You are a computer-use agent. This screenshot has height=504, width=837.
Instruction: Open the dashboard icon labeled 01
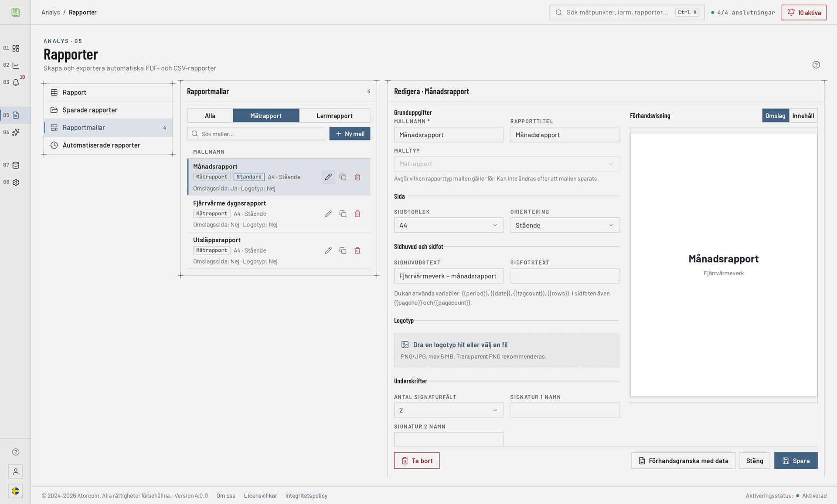click(x=16, y=48)
